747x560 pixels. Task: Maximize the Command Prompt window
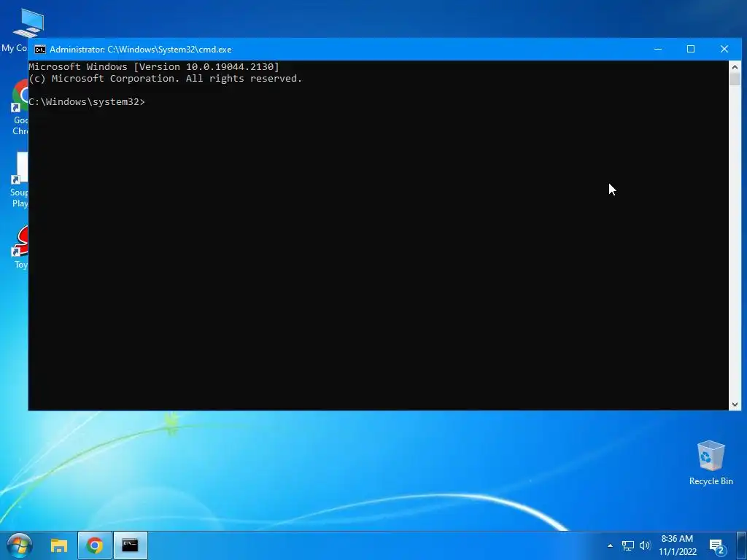tap(691, 49)
